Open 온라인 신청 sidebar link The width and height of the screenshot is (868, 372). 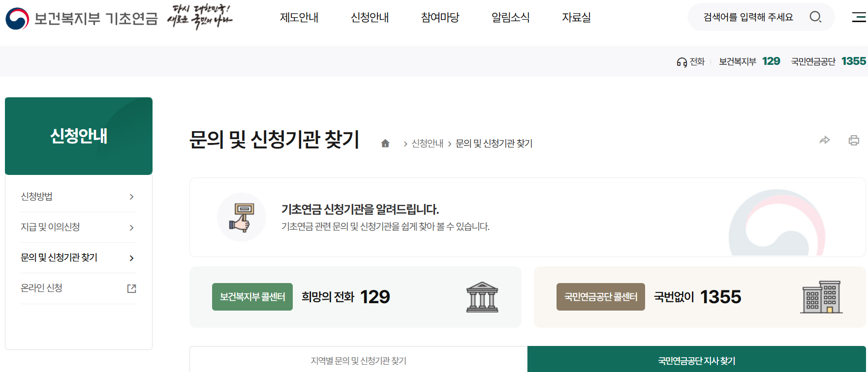point(41,288)
